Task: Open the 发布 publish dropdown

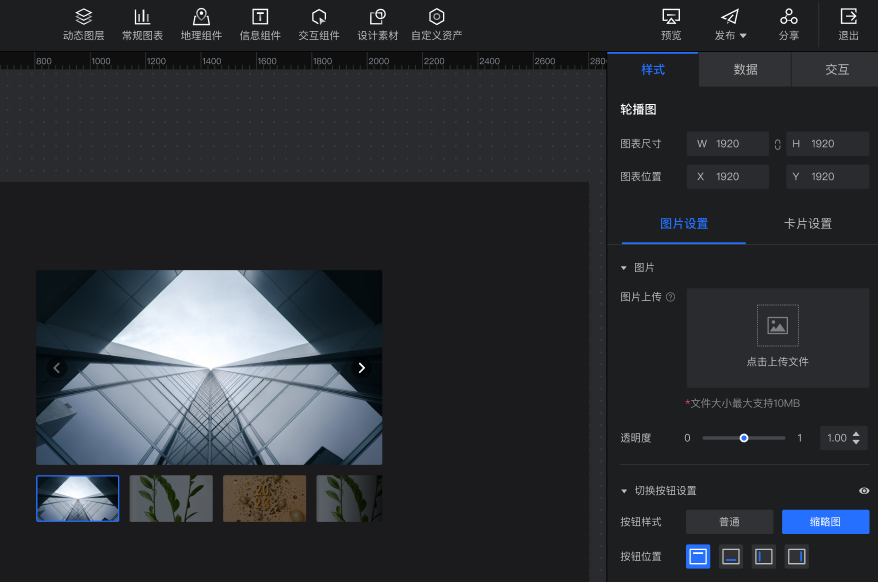Action: [x=730, y=24]
